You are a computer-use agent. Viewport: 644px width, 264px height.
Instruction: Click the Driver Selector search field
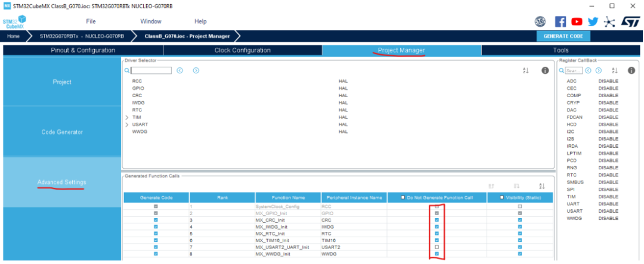tap(151, 71)
